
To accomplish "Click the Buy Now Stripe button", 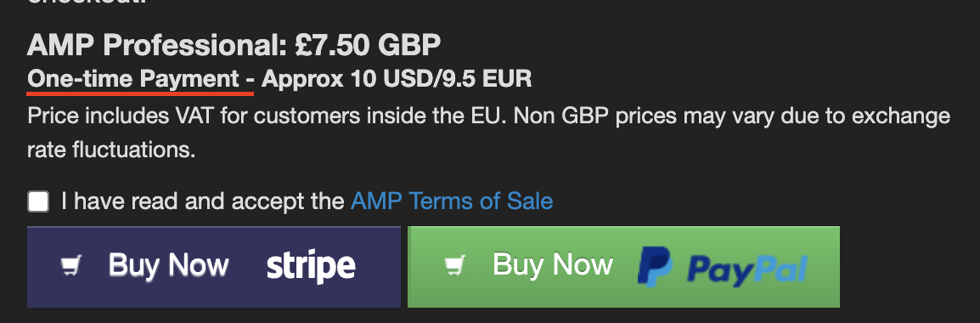I will (214, 267).
